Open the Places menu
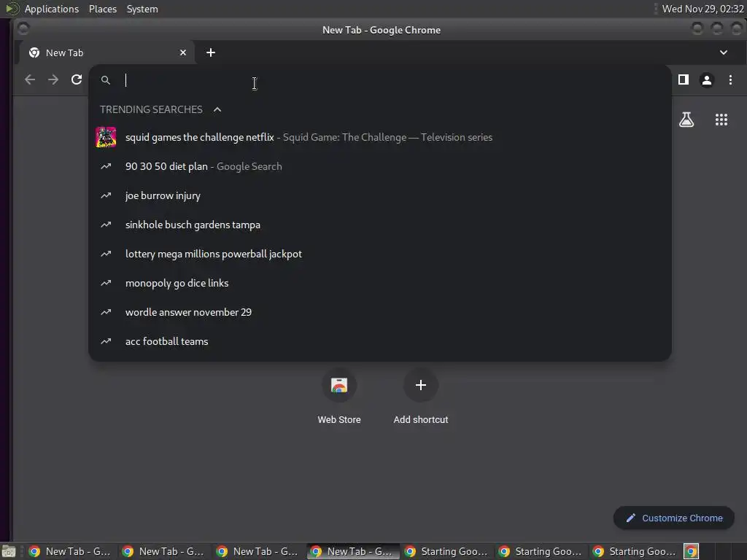Image resolution: width=747 pixels, height=560 pixels. click(x=103, y=9)
